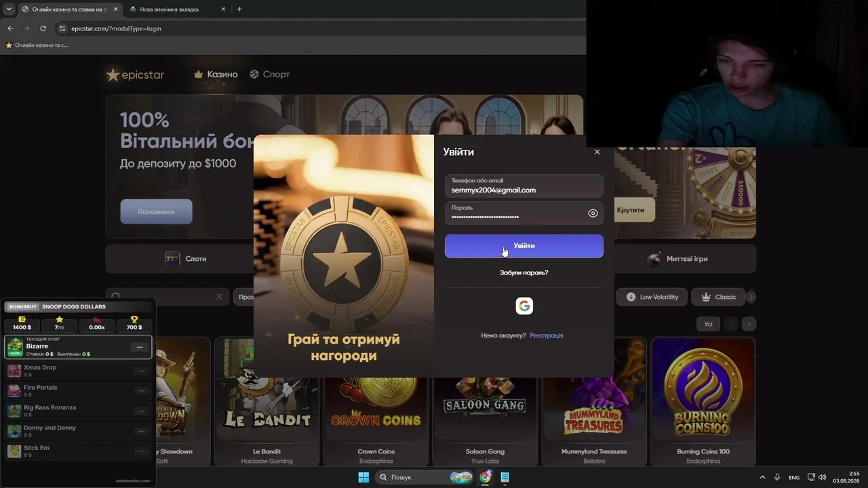Collapse the Bizarre current slot row

140,347
